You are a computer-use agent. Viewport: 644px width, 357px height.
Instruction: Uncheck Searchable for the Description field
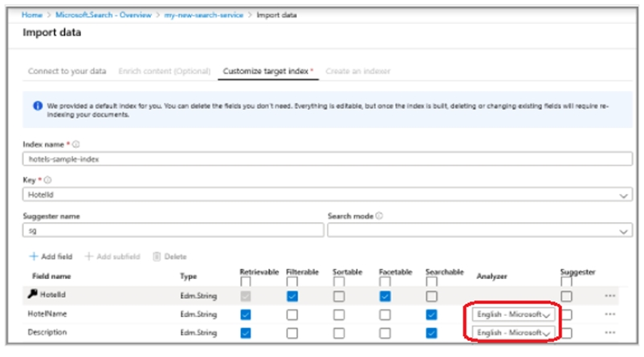pyautogui.click(x=432, y=333)
